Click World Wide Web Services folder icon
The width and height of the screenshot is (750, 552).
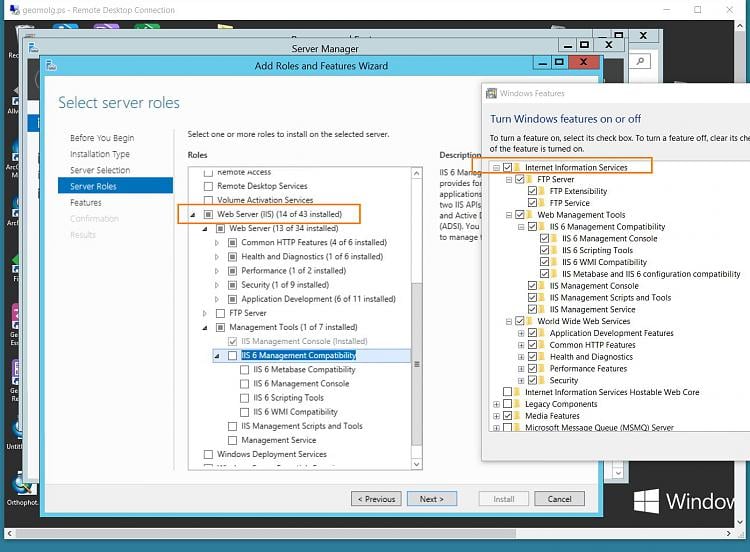(x=529, y=321)
